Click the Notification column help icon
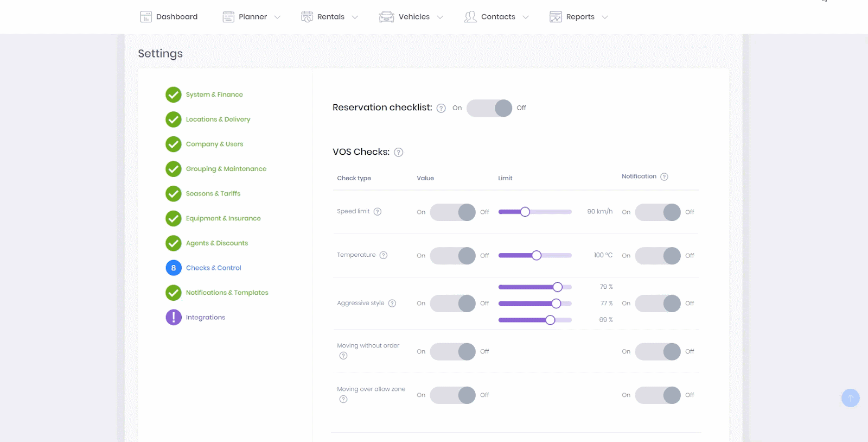The image size is (868, 442). point(664,176)
